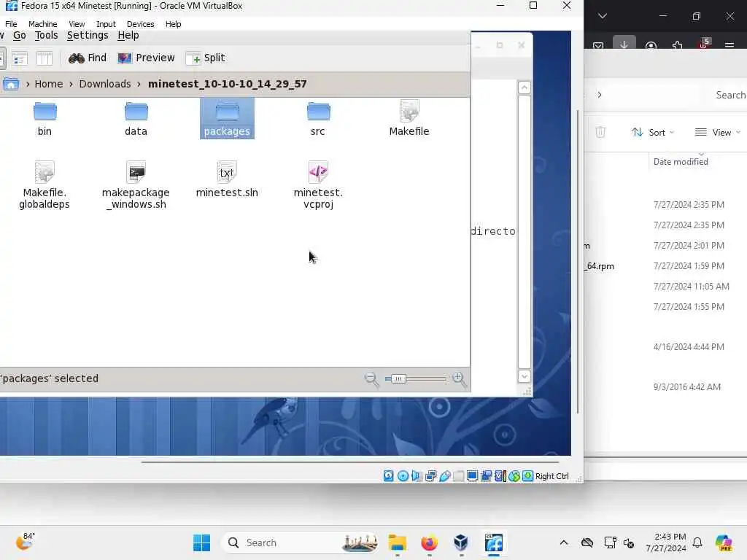Open the guest Help menu in Dolphin
Image resolution: width=747 pixels, height=560 pixels.
point(128,35)
